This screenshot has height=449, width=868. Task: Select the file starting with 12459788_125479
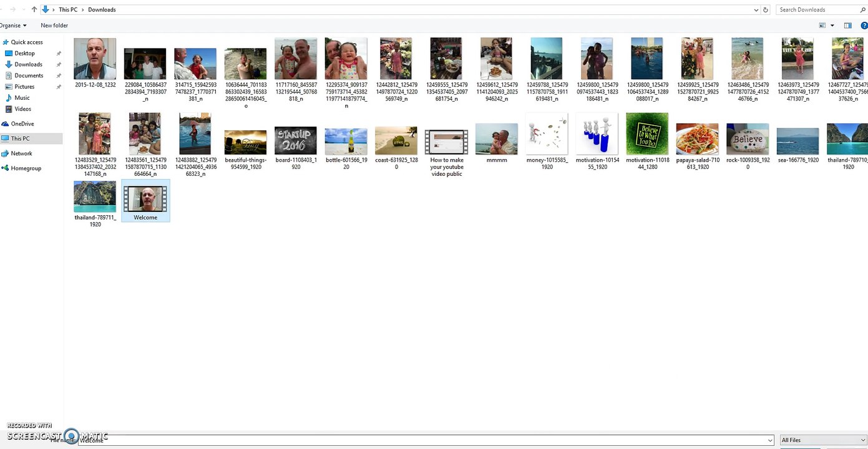pyautogui.click(x=547, y=70)
